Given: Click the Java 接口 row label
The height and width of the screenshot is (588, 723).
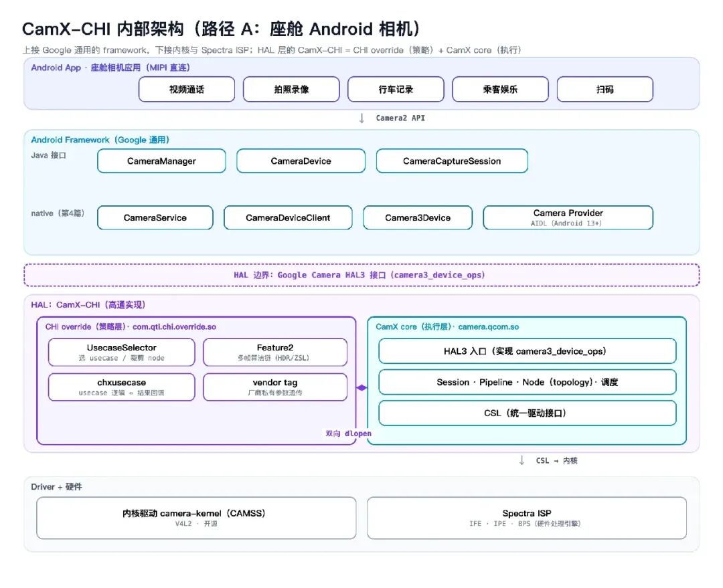Looking at the screenshot, I should pyautogui.click(x=48, y=155).
